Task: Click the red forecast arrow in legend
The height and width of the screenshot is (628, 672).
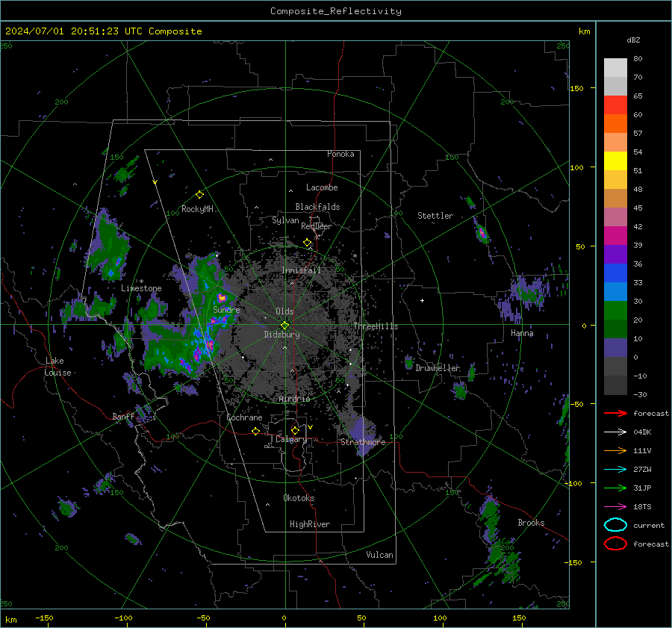Action: (615, 413)
